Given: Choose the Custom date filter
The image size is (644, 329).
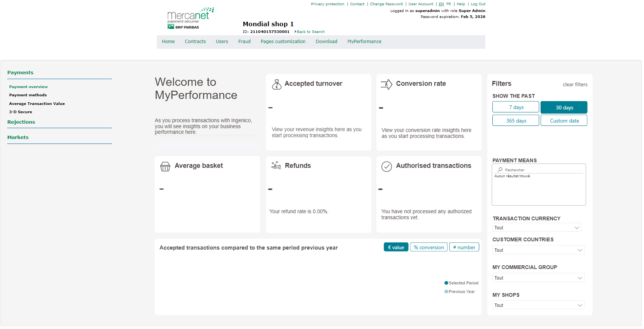Looking at the screenshot, I should click(564, 121).
